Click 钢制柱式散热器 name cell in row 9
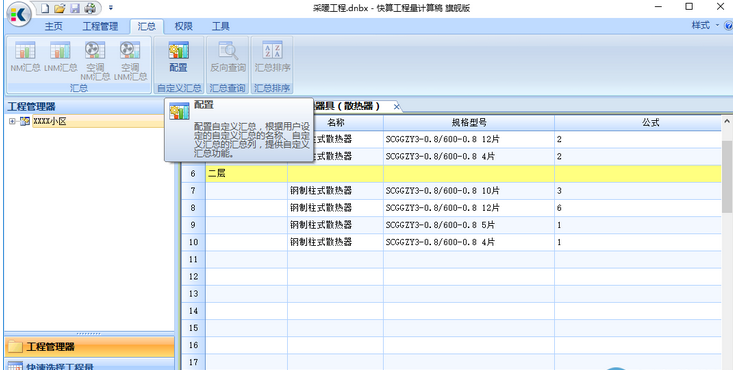 [x=335, y=225]
